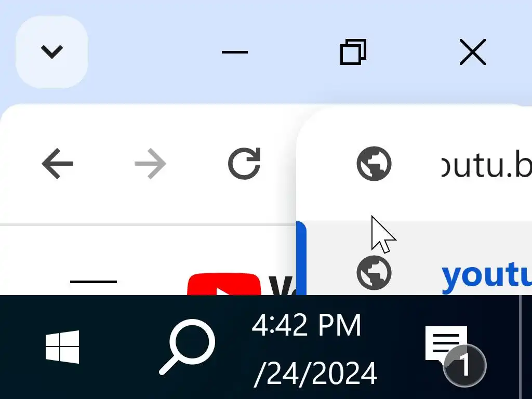This screenshot has width=532, height=399.
Task: Toggle the YouTube hamburger guide menu
Action: tap(94, 282)
